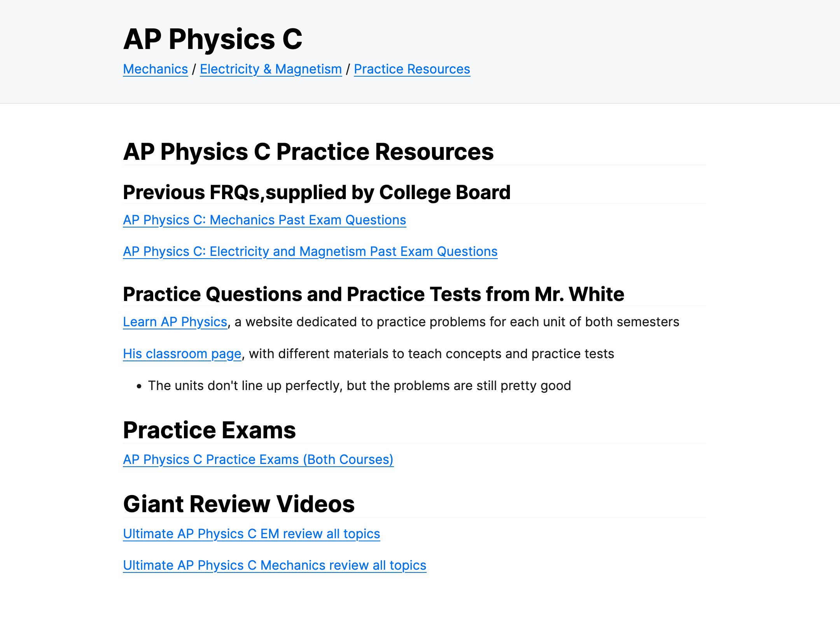Viewport: 840px width, 630px height.
Task: Open Mechanics Past Exam Questions link
Action: click(264, 220)
